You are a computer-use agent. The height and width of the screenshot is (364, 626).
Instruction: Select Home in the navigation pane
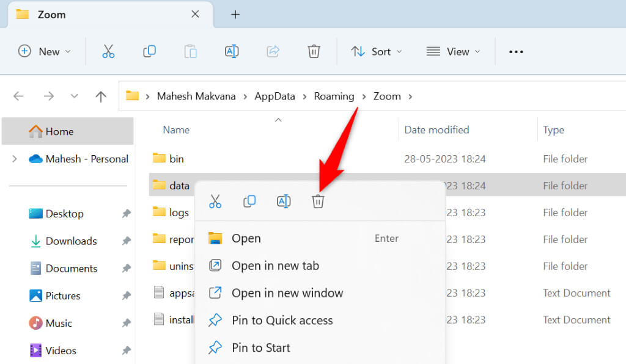click(68, 131)
